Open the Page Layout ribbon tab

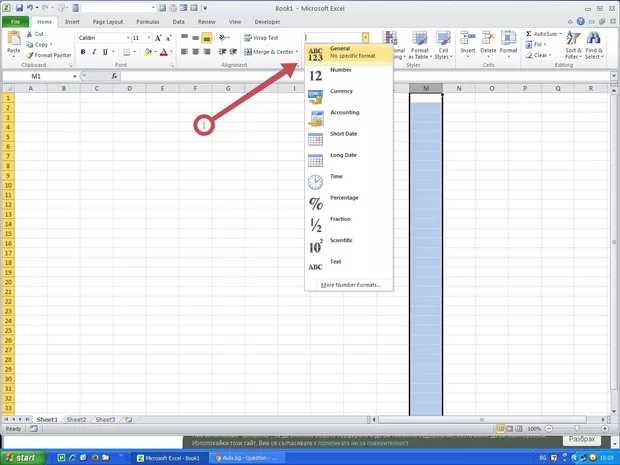click(x=107, y=21)
